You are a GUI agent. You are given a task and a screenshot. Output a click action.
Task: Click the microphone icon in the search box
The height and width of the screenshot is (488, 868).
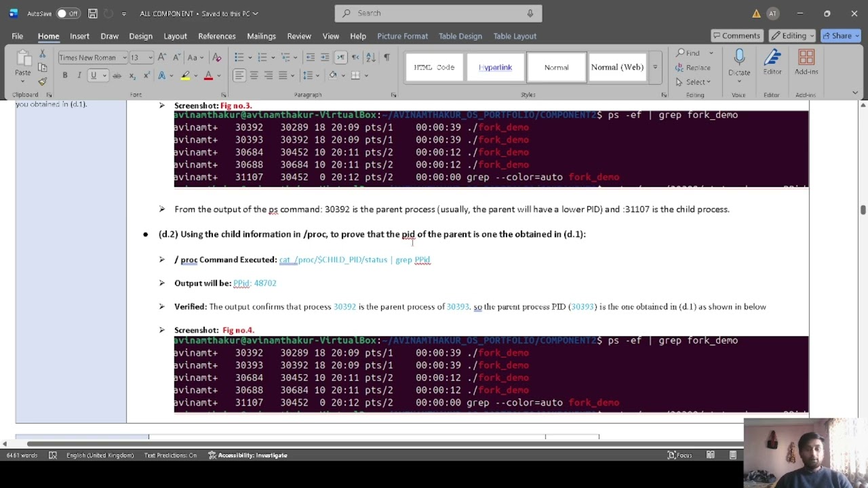point(530,13)
